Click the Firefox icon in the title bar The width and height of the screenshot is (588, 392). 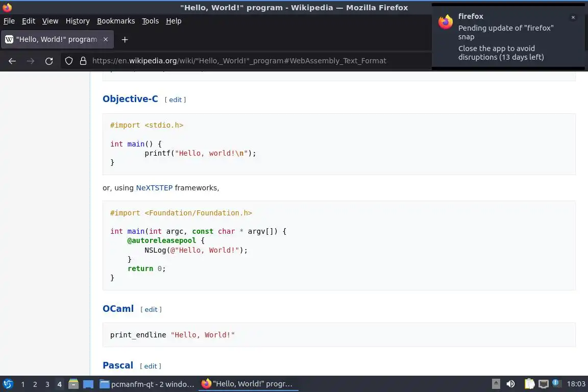point(7,7)
